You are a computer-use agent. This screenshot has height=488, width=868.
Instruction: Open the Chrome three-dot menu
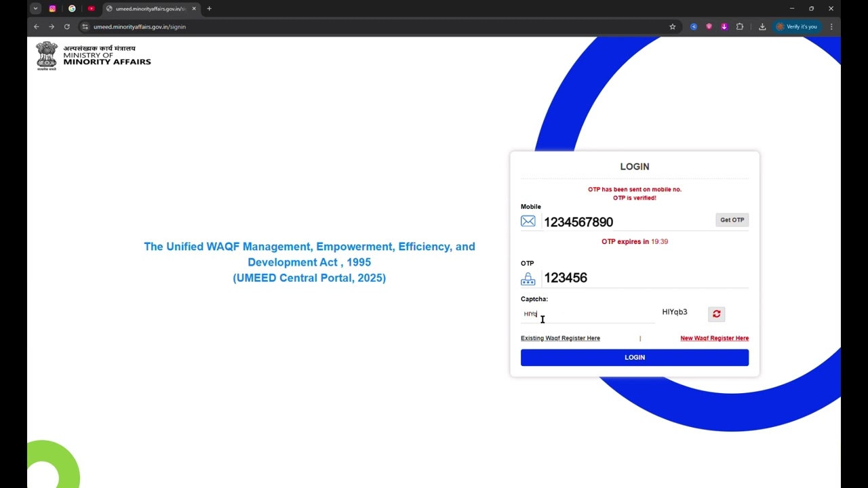point(831,26)
